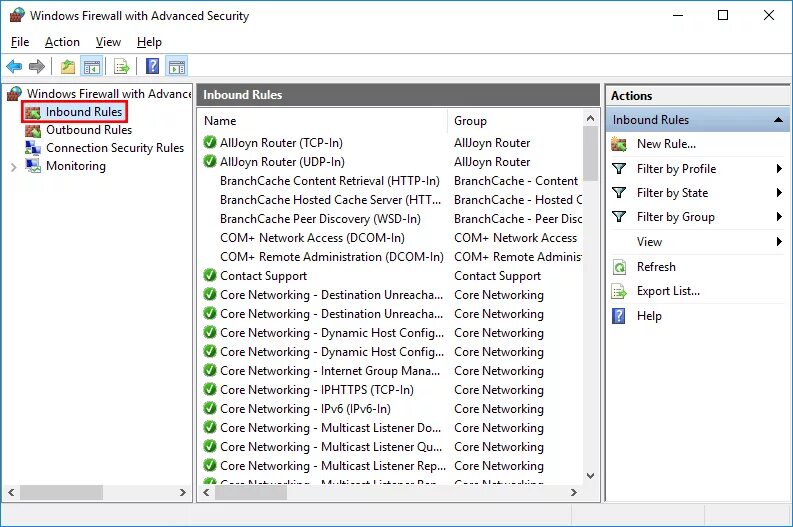The width and height of the screenshot is (793, 527).
Task: Click enabled checkmark of Core Networking IPv6 rule
Action: pyautogui.click(x=210, y=408)
